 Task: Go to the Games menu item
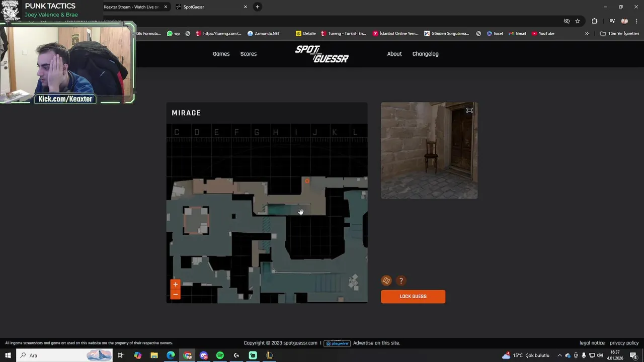pyautogui.click(x=221, y=54)
